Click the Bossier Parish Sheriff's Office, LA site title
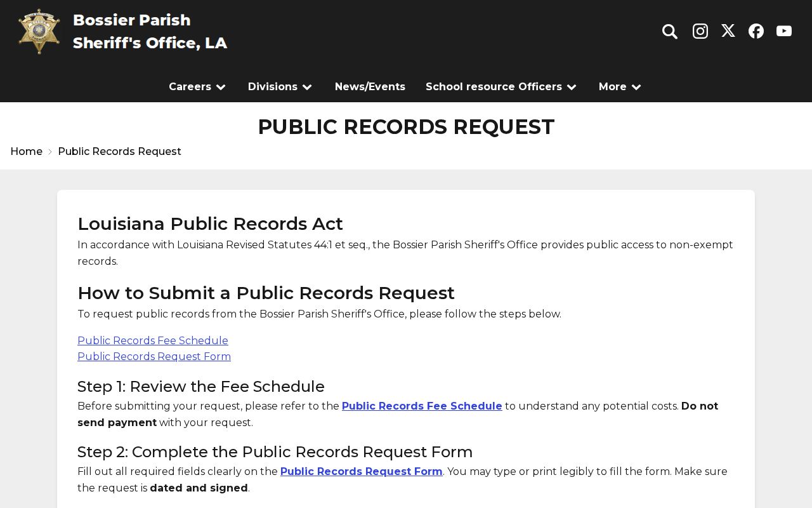 point(150,32)
